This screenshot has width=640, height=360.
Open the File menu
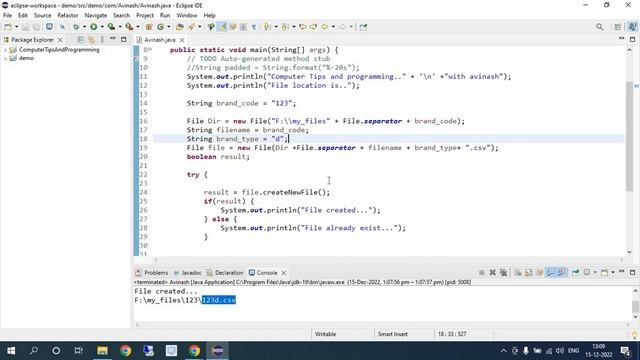pyautogui.click(x=7, y=16)
